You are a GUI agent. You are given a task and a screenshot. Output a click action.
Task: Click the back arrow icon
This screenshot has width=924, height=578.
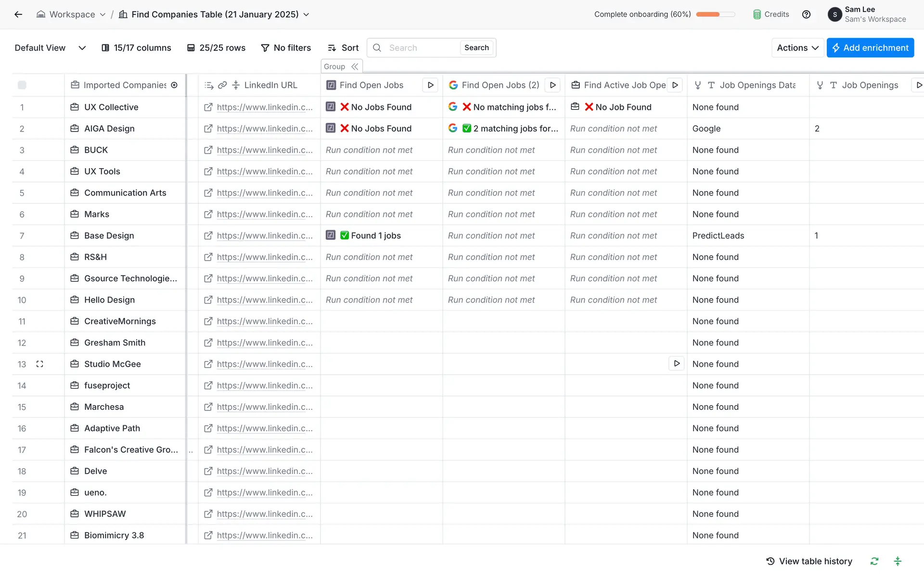pyautogui.click(x=18, y=14)
